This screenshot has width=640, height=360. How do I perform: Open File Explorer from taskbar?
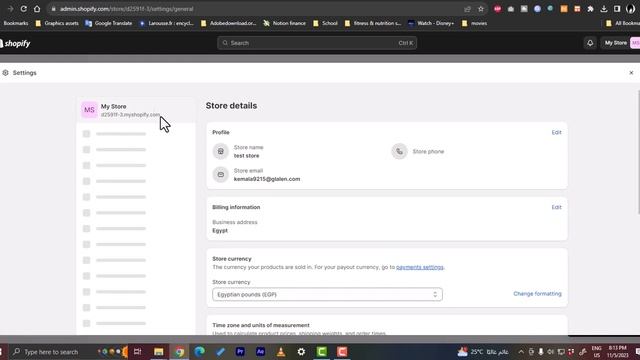[158, 351]
